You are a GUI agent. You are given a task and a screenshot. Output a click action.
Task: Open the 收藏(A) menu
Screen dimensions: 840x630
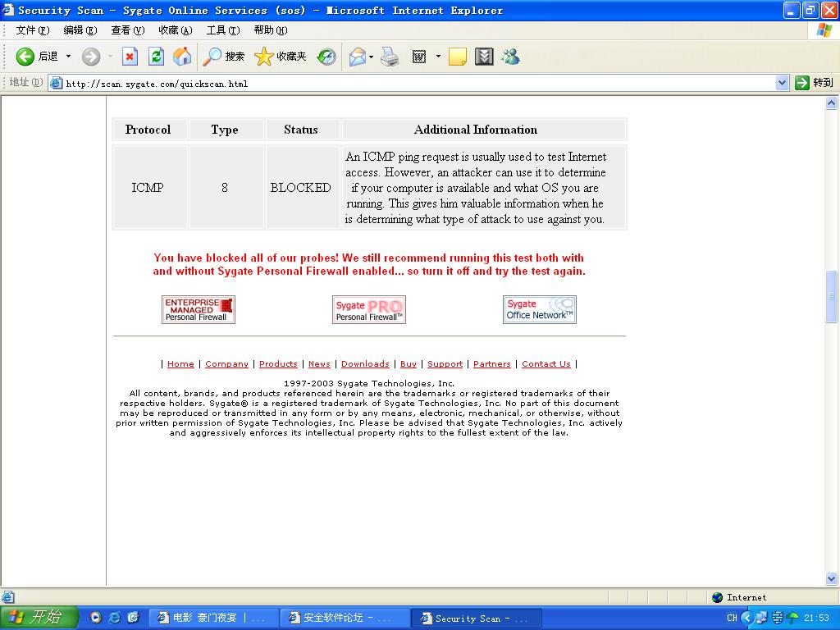click(176, 30)
